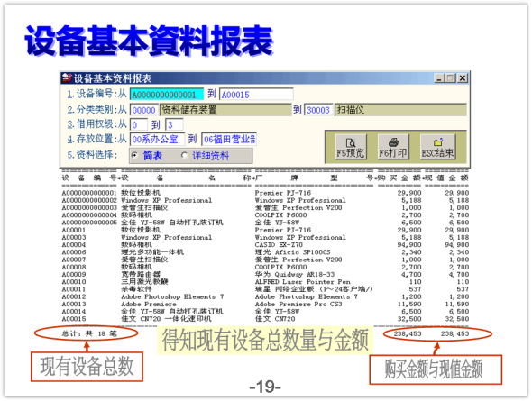Click the device name 宽带路由器

[141, 274]
